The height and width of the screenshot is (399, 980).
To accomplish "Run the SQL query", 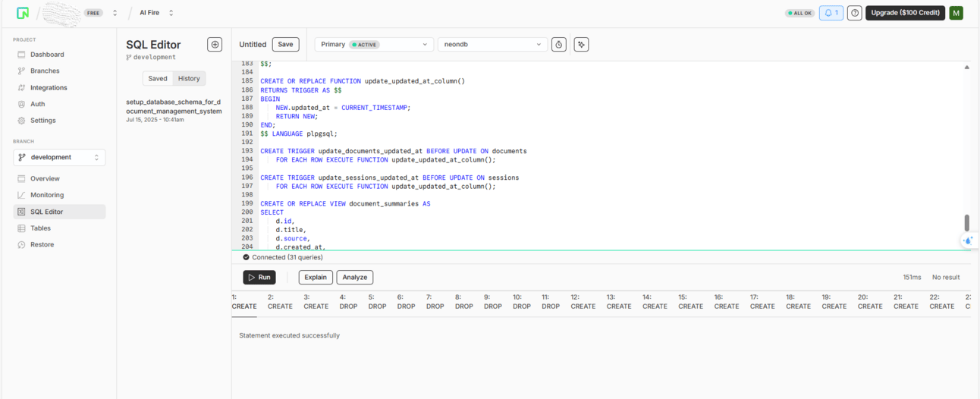I will (x=259, y=278).
